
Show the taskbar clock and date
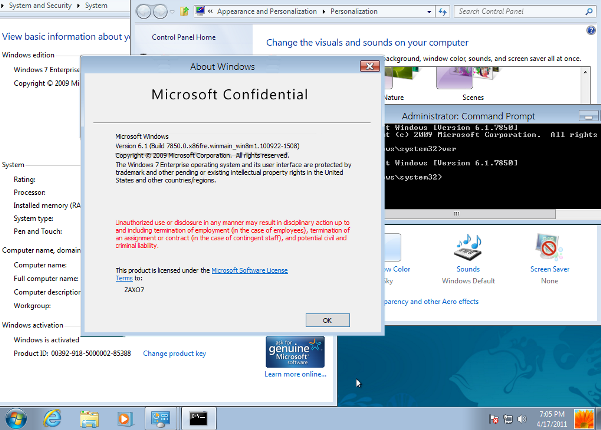tap(552, 419)
